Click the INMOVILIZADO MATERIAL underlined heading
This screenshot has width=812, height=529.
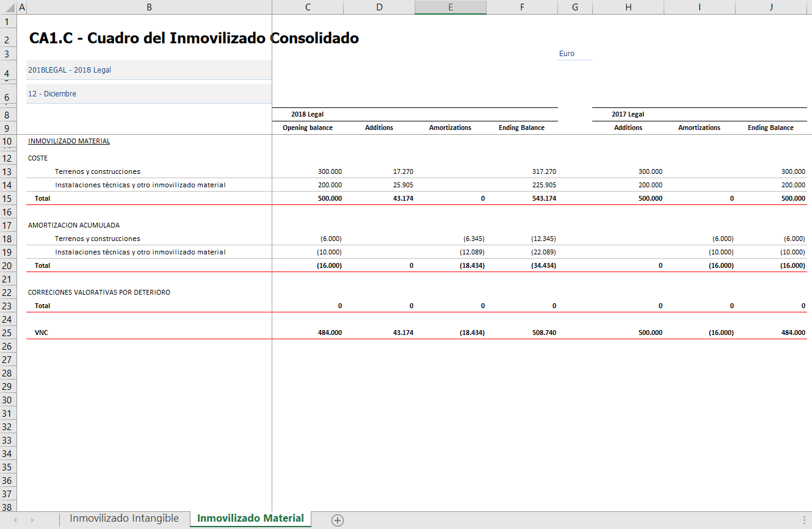coord(69,141)
